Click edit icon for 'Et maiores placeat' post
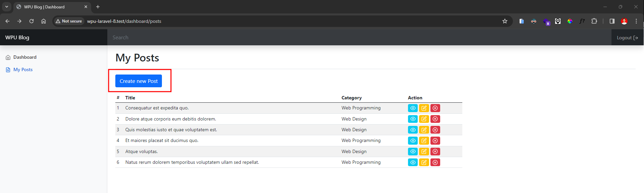 click(x=424, y=141)
